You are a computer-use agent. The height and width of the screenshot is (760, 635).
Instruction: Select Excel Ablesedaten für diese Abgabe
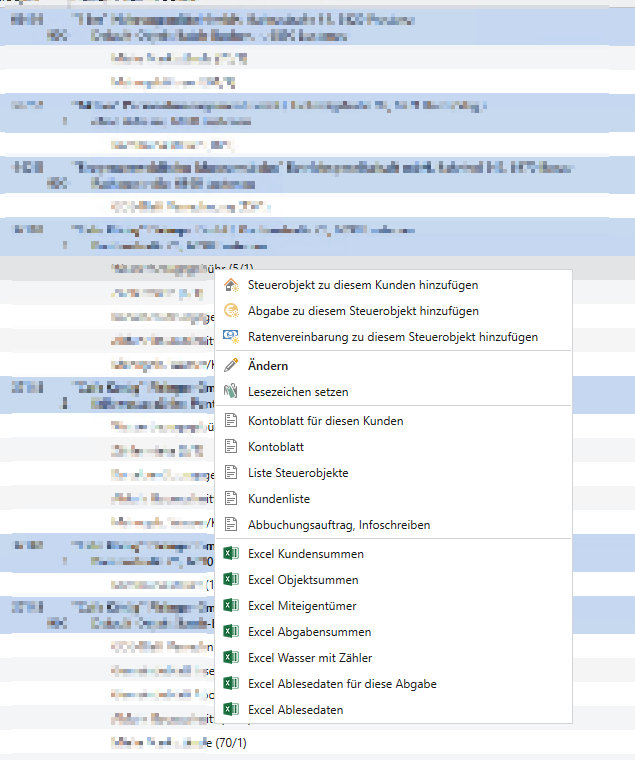pos(342,683)
